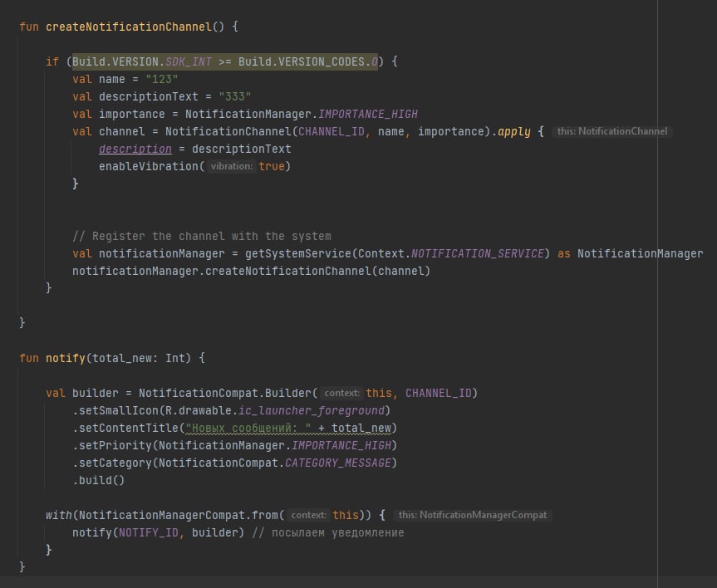Click the createNotificationChannel function name

pos(129,27)
